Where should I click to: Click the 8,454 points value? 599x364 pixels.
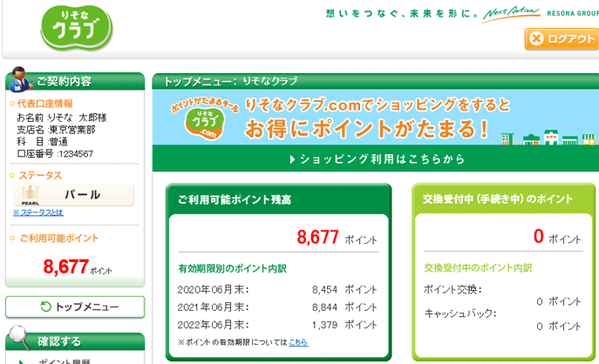[324, 290]
